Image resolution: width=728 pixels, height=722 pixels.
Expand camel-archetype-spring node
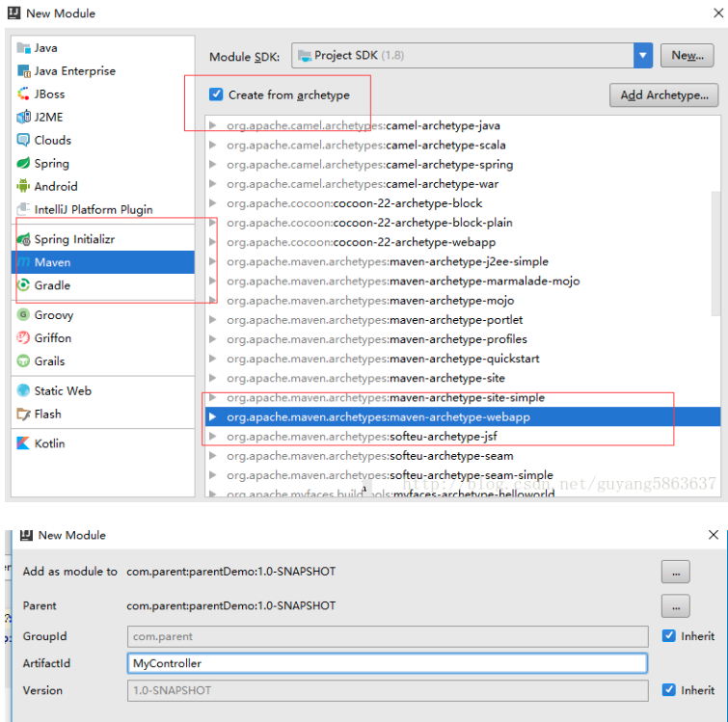point(213,164)
